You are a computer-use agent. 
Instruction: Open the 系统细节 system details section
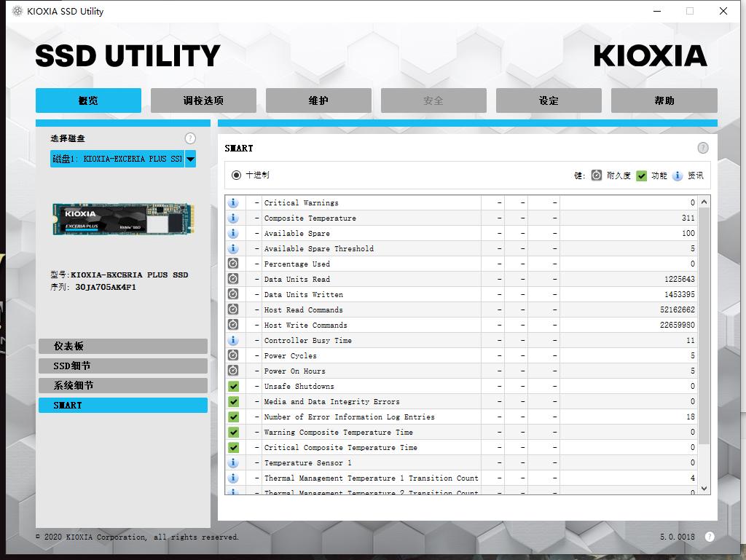122,385
